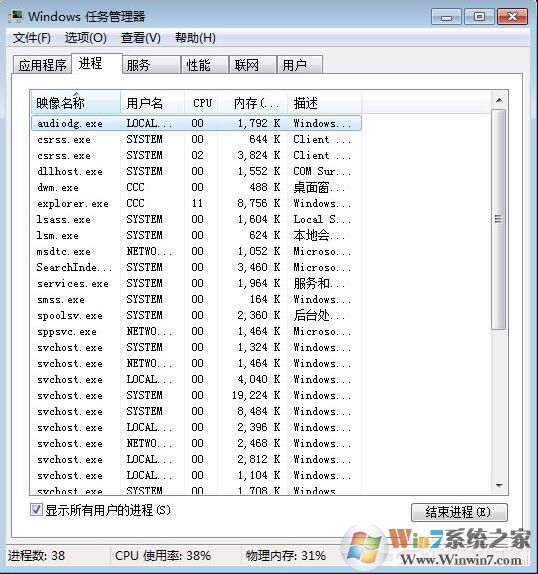Viewport: 538px width, 574px height.
Task: Select the sppsvc.exe process
Action: coord(196,331)
